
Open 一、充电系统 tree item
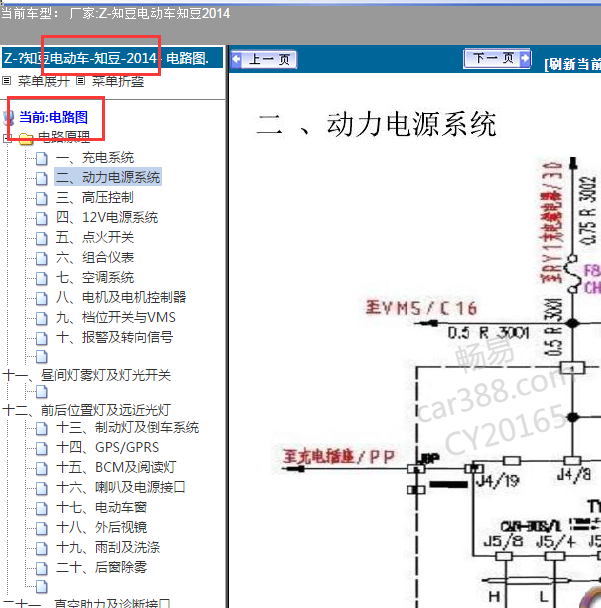pos(95,157)
